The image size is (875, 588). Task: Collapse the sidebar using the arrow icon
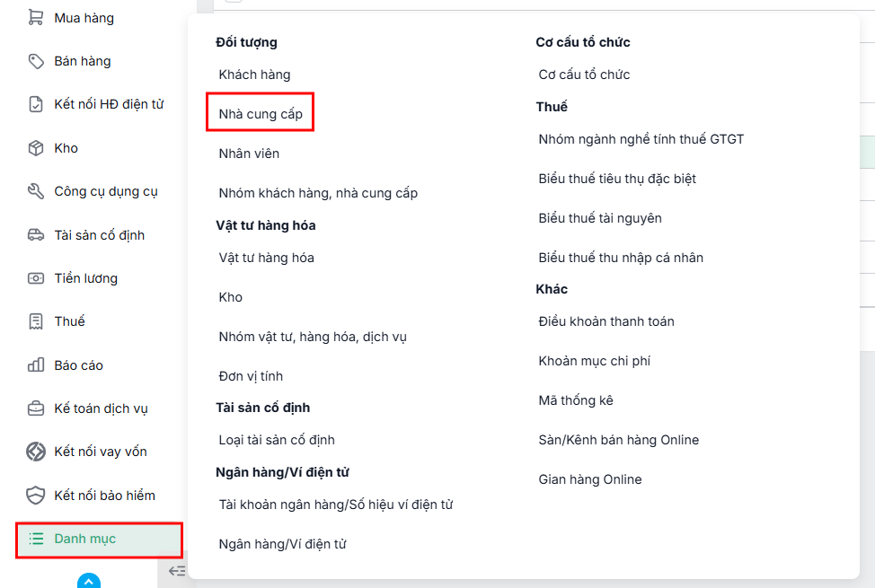(x=177, y=571)
